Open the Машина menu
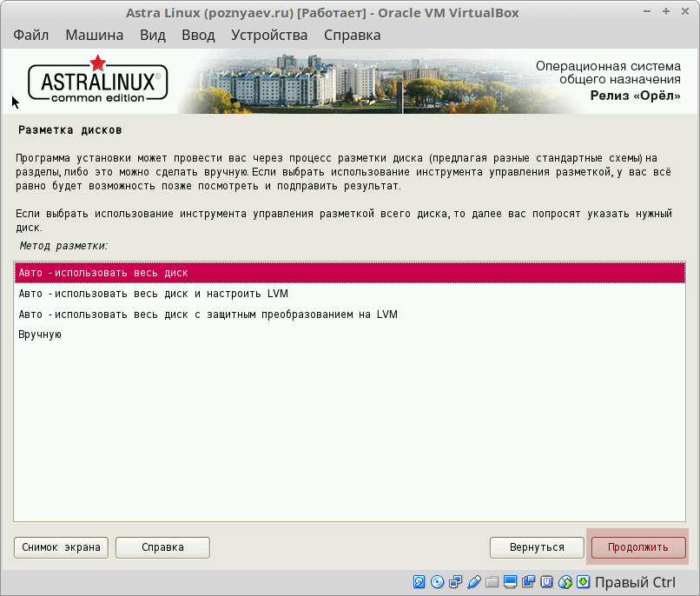Image resolution: width=700 pixels, height=596 pixels. pos(94,35)
